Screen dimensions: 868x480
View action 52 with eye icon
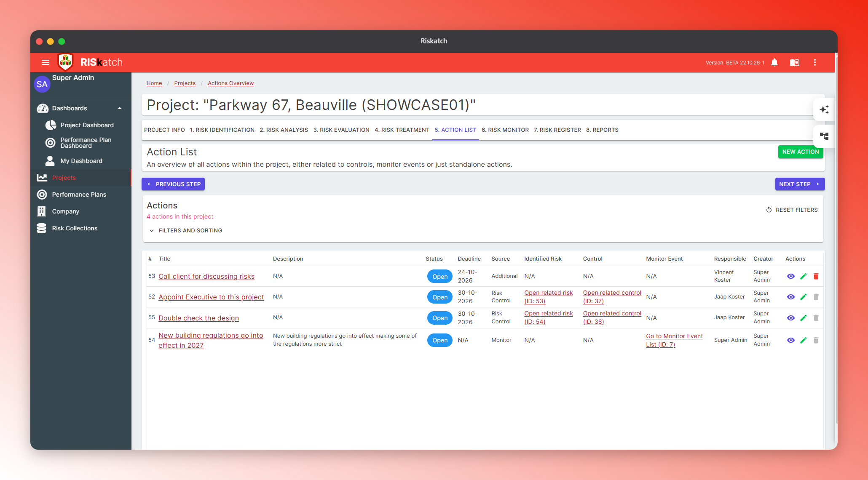point(791,297)
